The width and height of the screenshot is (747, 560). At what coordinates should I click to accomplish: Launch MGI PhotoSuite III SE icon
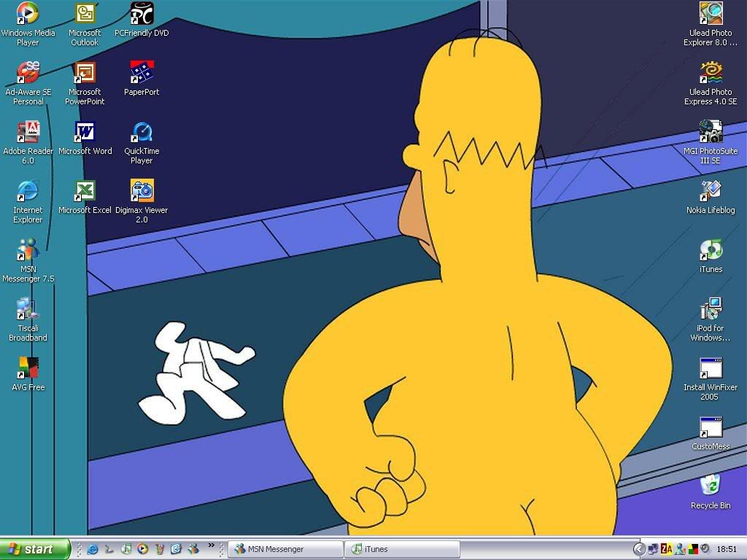pyautogui.click(x=711, y=132)
